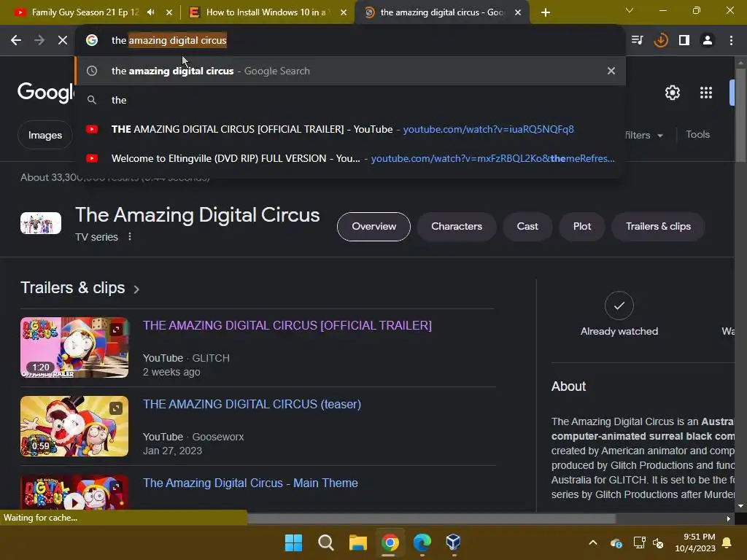The image size is (747, 560).
Task: Play the Main Theme video thumbnail
Action: point(74,492)
